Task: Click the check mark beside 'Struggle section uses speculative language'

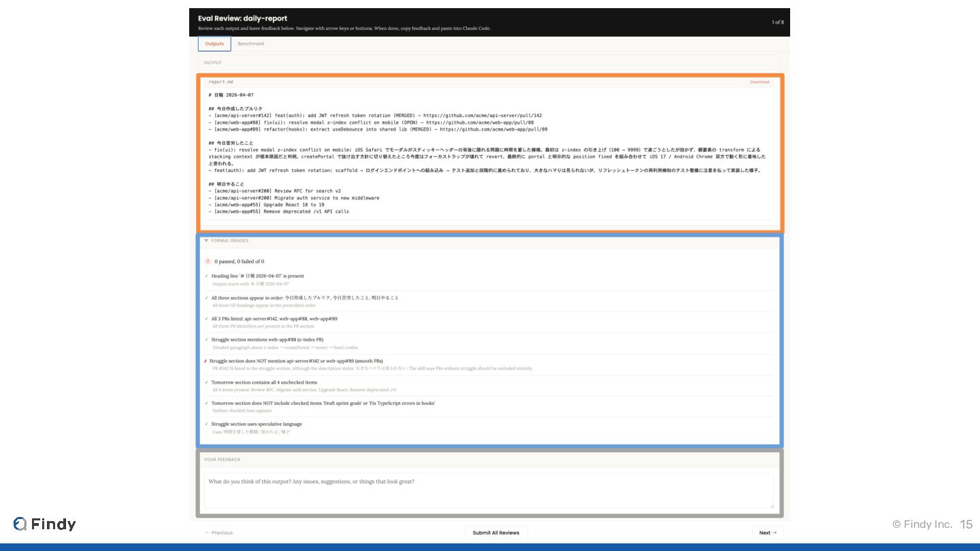Action: pyautogui.click(x=206, y=424)
